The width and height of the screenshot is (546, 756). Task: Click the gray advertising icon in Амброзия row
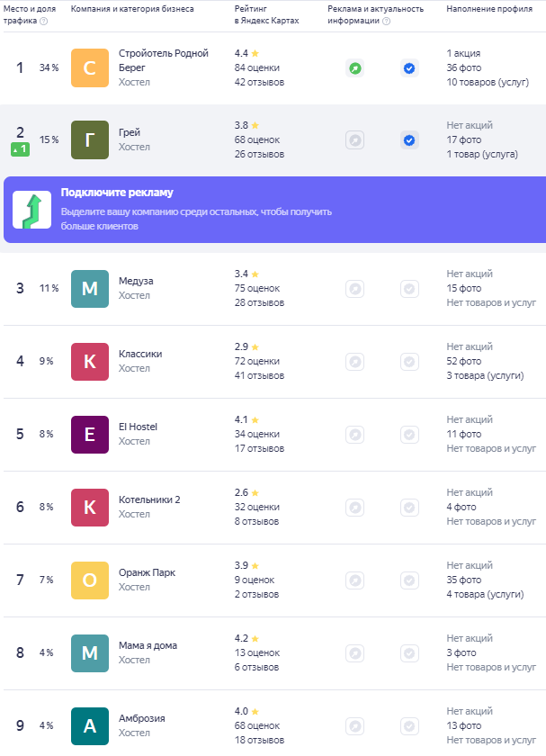(x=355, y=726)
